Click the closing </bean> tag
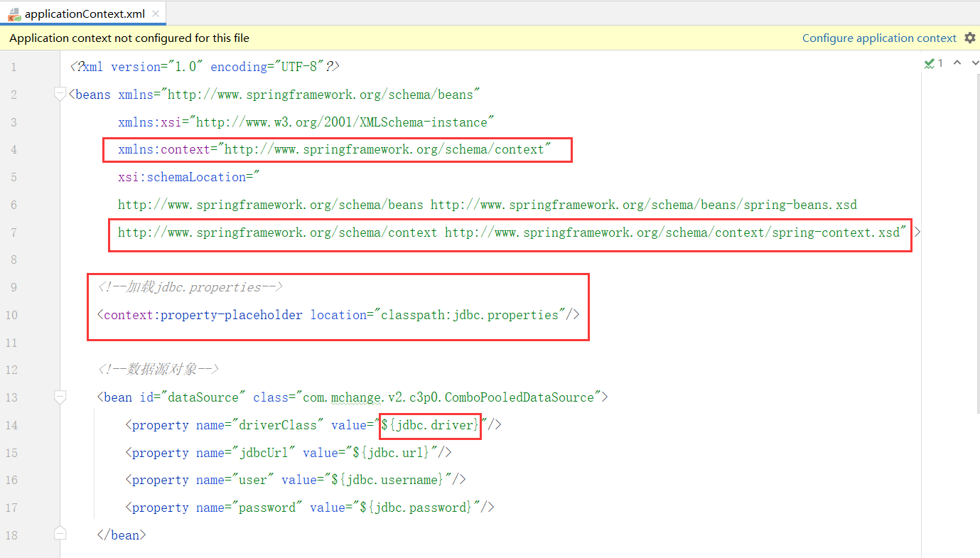The height and width of the screenshot is (558, 980). [122, 535]
